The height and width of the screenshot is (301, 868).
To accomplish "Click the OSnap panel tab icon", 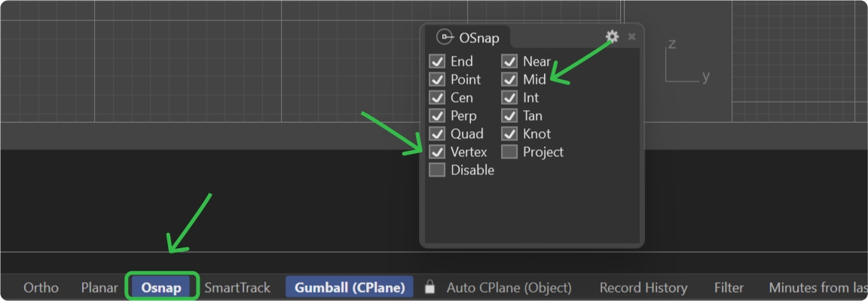I will coord(445,37).
